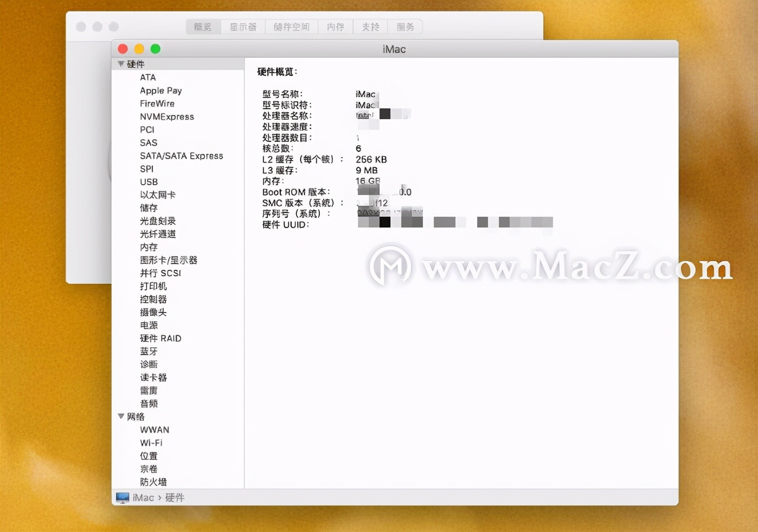
Task: Collapse the 硬件 section disclosure triangle
Action: coord(120,63)
